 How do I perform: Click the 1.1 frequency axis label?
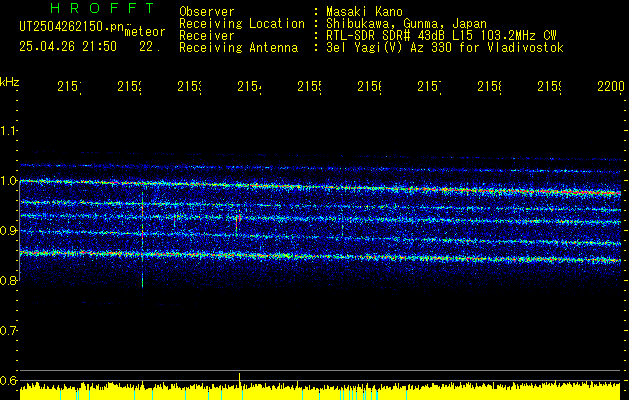tap(8, 130)
